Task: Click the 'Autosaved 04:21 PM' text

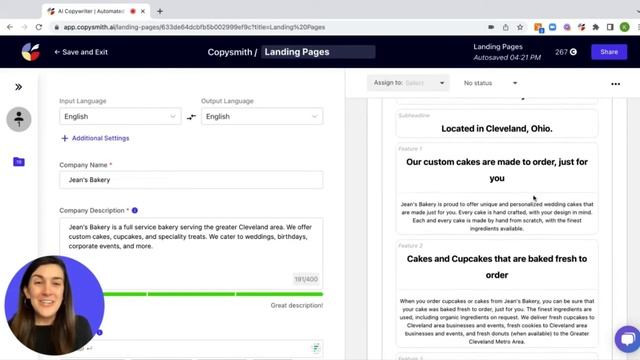Action: [x=507, y=58]
